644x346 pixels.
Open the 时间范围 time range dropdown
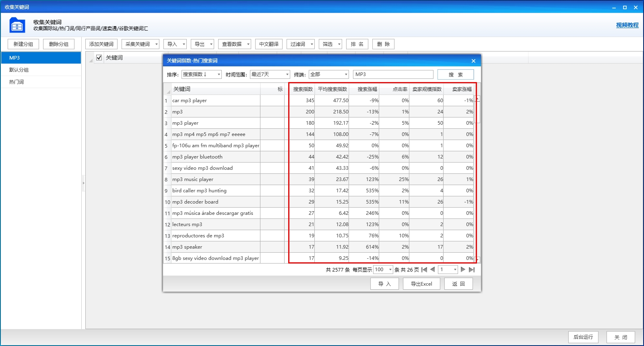point(270,74)
